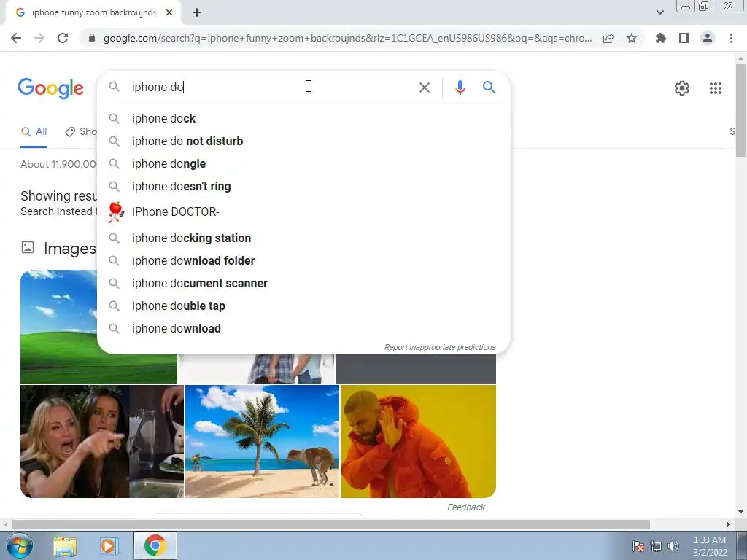Open the Shopping results tab
Viewport: 747px width, 560px height.
coord(81,132)
